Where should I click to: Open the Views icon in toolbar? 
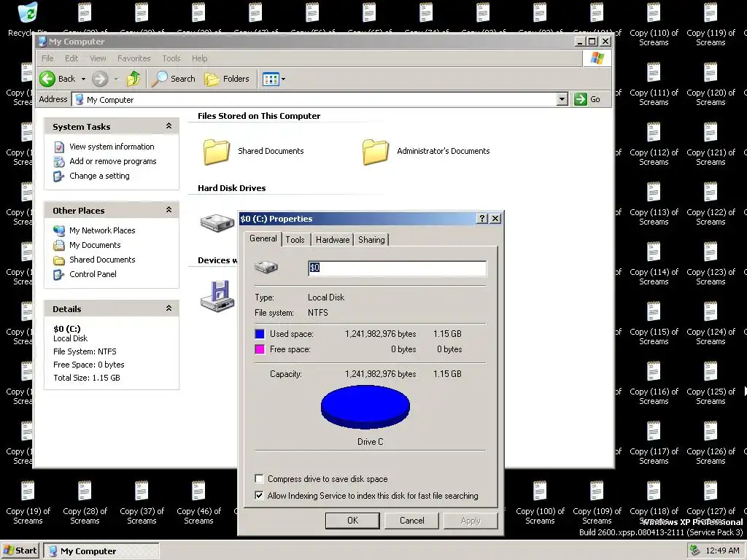click(x=271, y=79)
